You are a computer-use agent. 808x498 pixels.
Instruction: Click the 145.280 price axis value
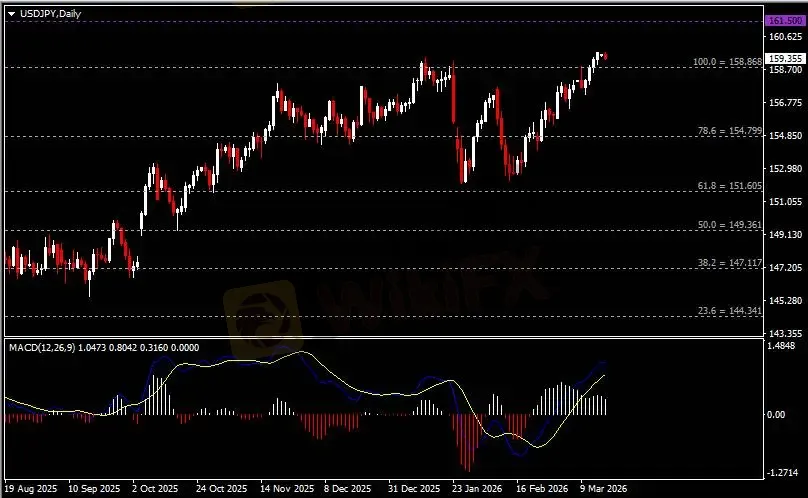click(786, 301)
